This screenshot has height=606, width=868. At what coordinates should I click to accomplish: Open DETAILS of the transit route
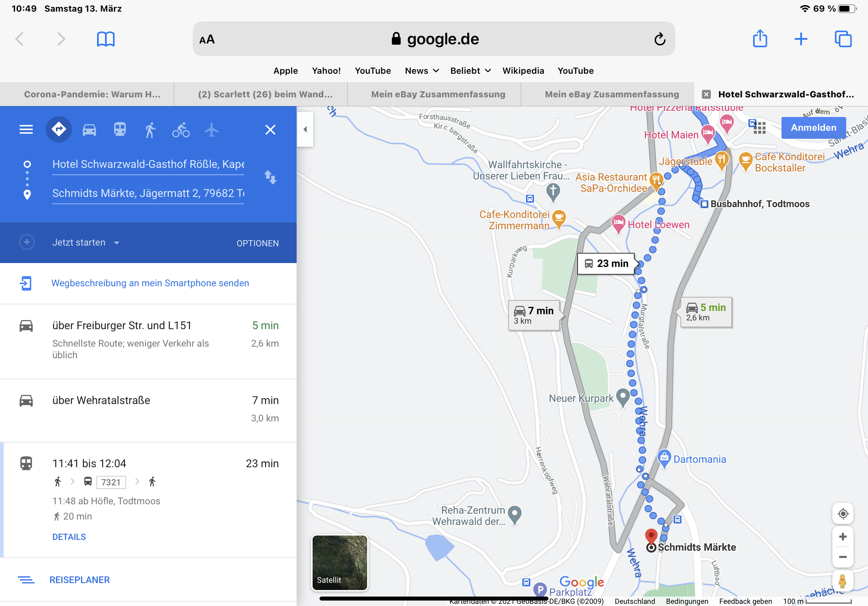point(69,537)
